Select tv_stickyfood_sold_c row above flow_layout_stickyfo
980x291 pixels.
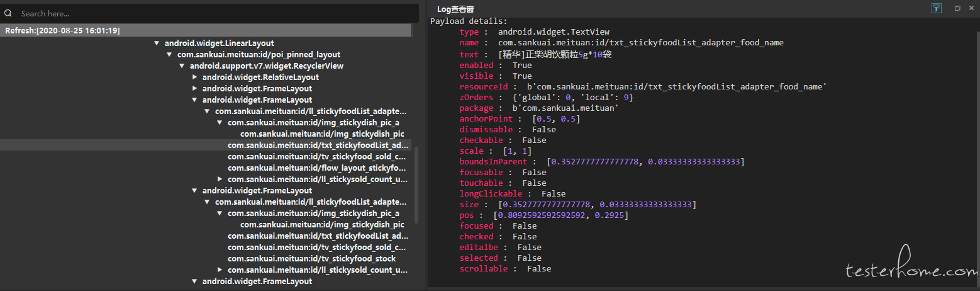(x=316, y=157)
